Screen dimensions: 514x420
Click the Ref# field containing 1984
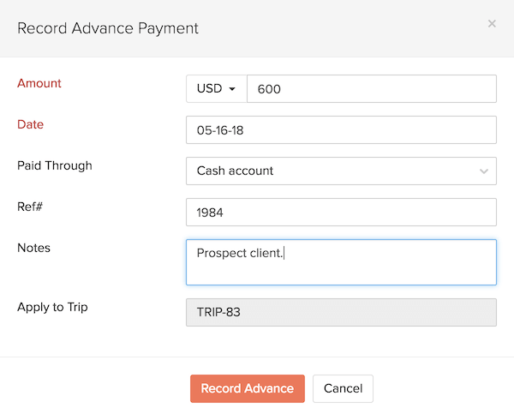click(341, 212)
